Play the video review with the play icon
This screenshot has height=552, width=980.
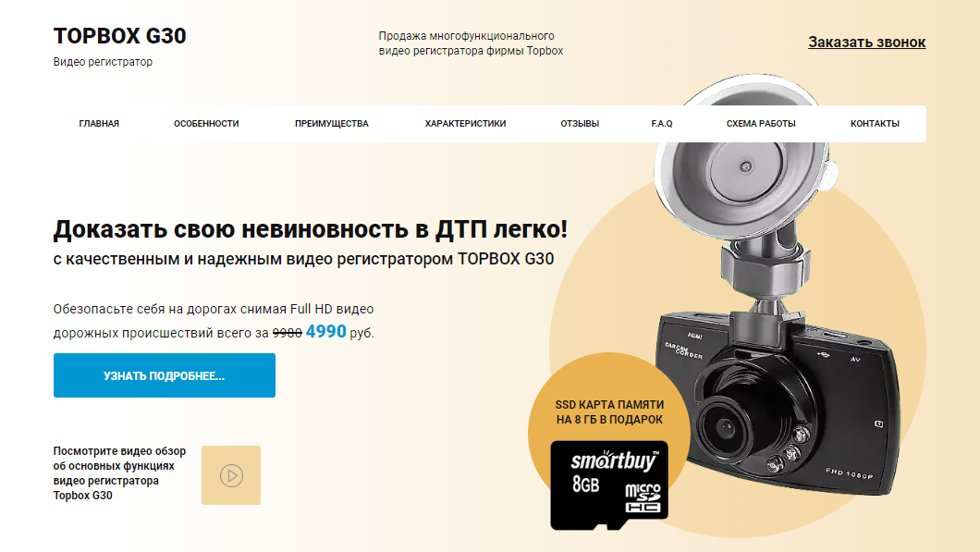pos(230,475)
